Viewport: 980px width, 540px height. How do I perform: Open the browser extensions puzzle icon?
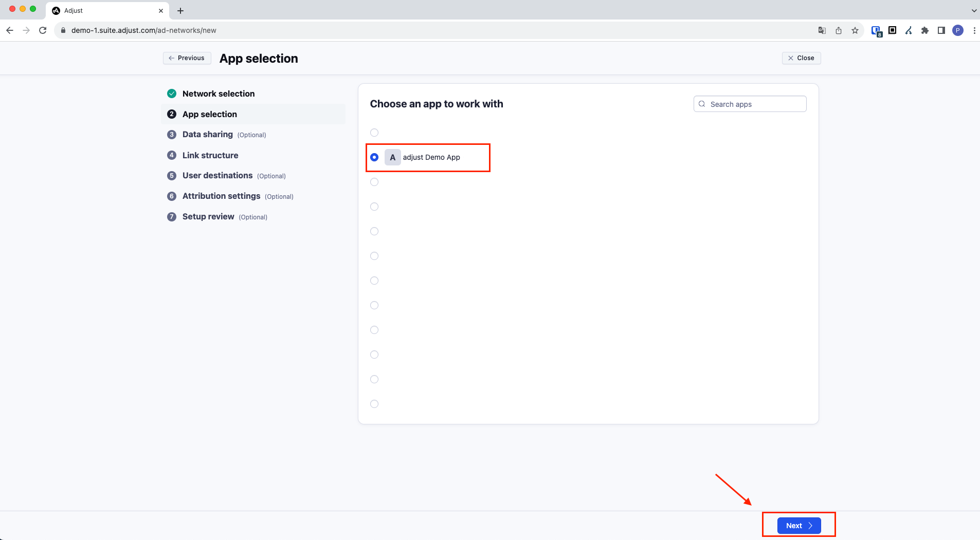coord(925,30)
